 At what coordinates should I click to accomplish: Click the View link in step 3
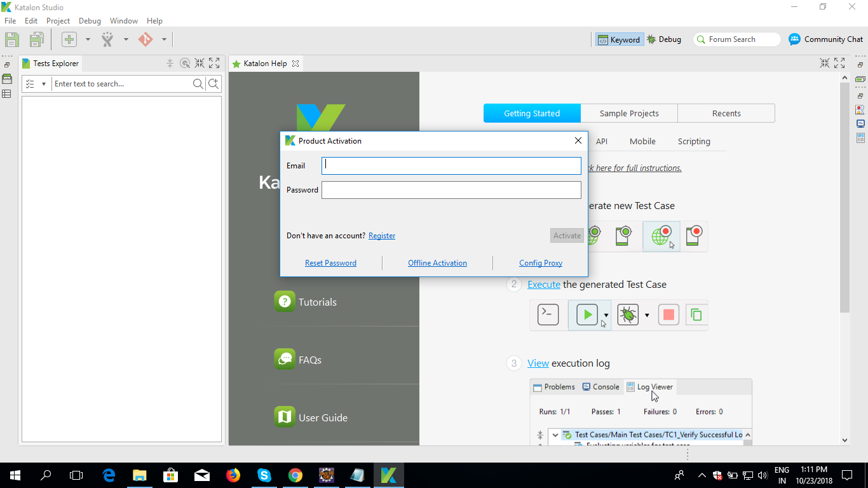pyautogui.click(x=538, y=363)
